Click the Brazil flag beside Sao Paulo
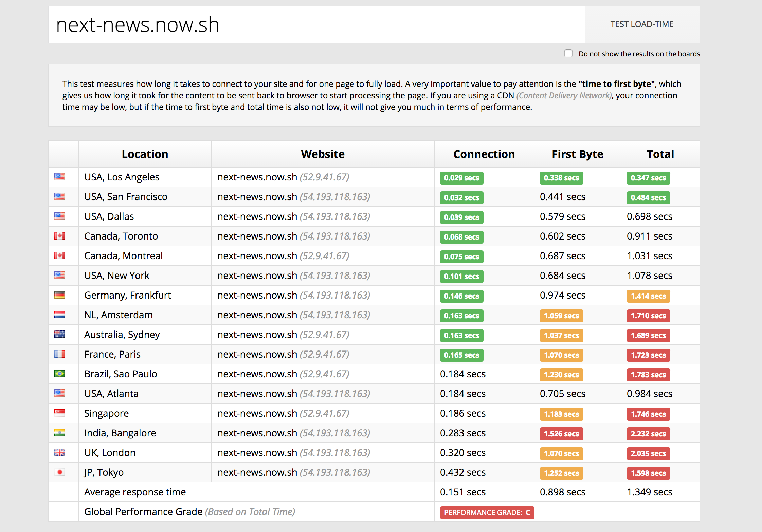 coord(60,374)
